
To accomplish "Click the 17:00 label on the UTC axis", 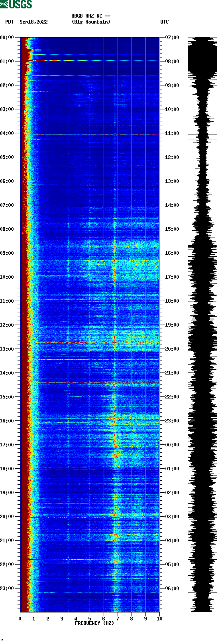I will tap(172, 277).
